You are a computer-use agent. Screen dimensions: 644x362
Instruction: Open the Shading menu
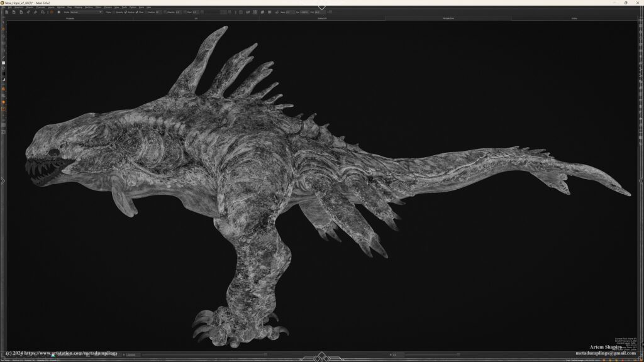click(x=79, y=7)
